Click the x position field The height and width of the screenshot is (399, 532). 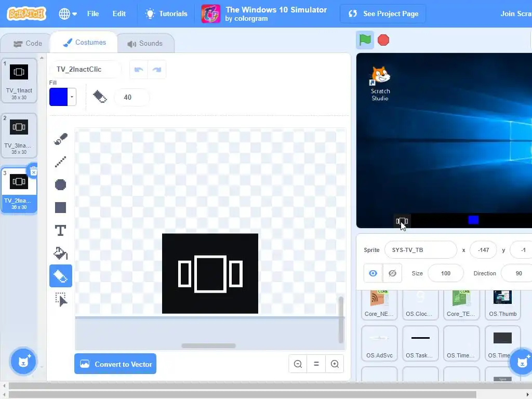pos(483,250)
